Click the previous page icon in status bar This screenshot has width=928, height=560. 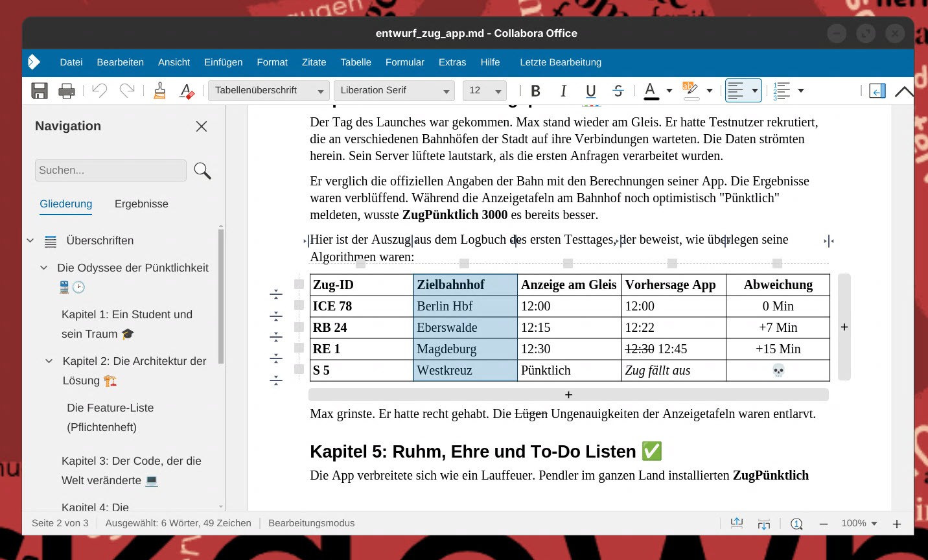tap(737, 524)
